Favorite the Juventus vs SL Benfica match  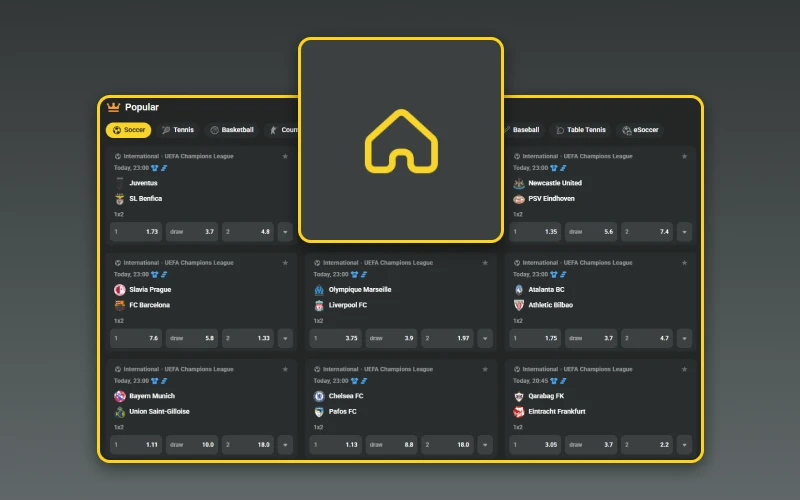click(285, 157)
